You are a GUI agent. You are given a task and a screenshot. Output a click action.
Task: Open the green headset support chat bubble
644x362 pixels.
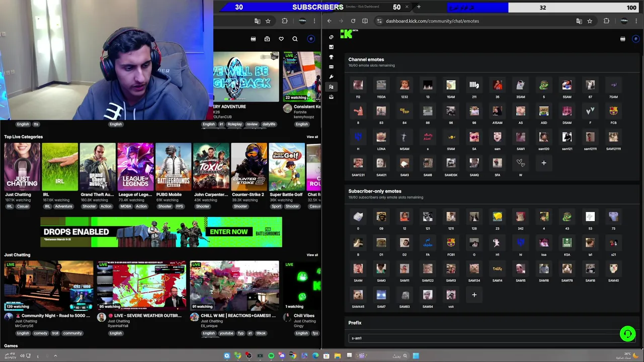pyautogui.click(x=627, y=333)
